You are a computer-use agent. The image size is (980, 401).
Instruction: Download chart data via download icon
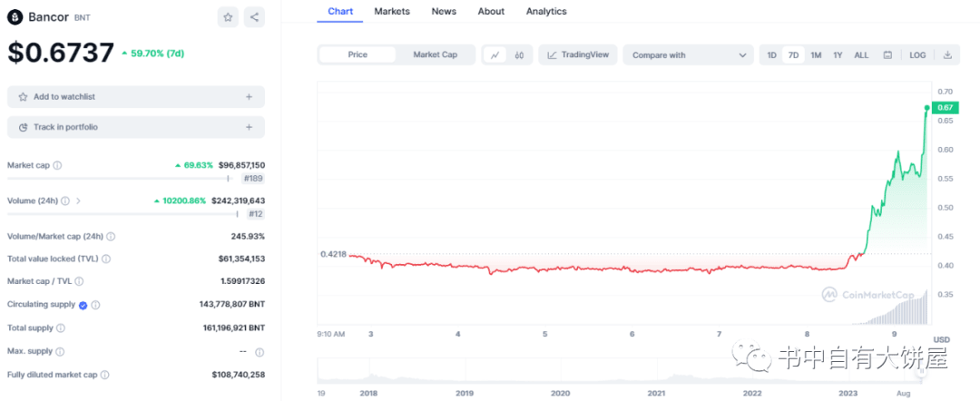click(x=947, y=54)
